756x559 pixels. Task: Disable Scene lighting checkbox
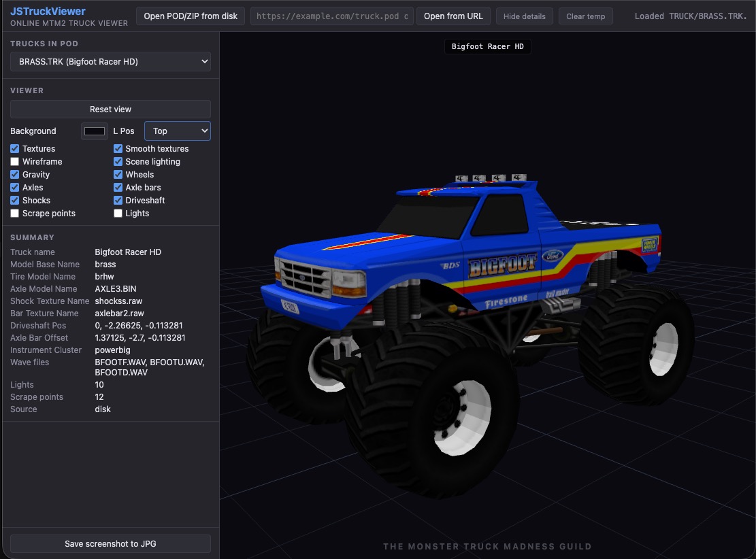[118, 161]
